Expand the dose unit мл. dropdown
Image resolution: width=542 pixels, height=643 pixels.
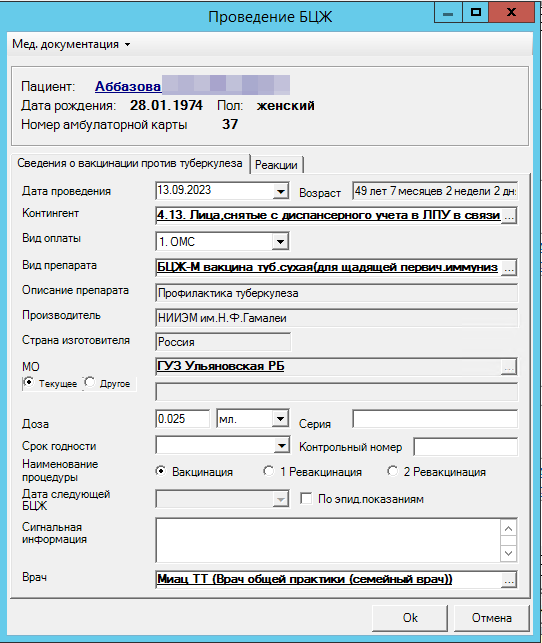click(280, 419)
